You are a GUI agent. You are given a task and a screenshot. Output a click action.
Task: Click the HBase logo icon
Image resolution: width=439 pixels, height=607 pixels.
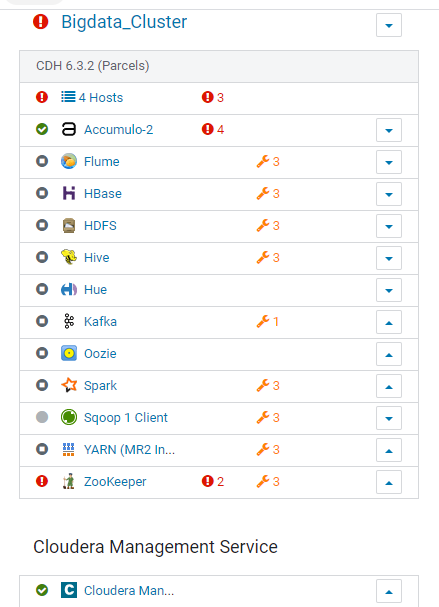point(69,193)
